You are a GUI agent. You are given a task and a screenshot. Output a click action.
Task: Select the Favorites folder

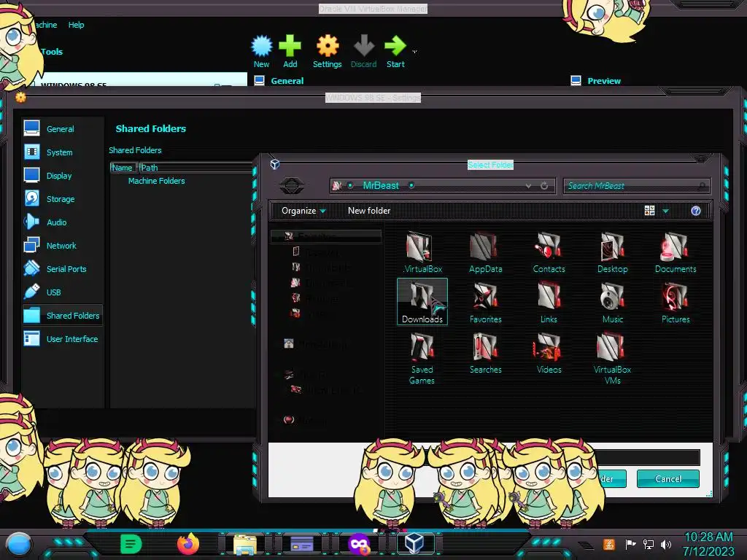485,303
